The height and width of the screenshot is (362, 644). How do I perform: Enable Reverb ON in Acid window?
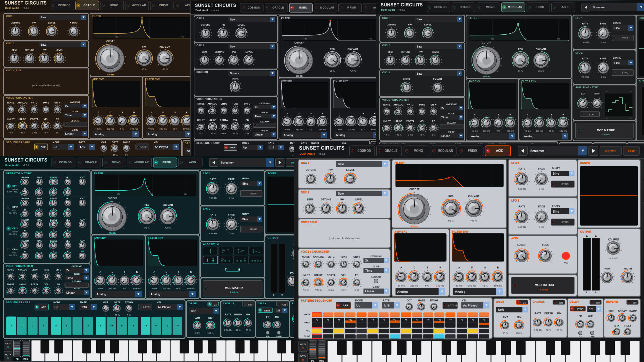632,303
